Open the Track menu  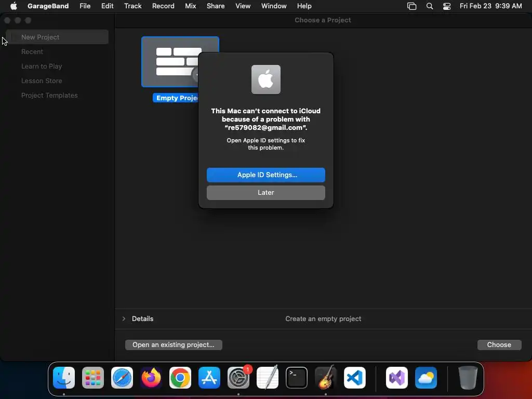point(132,6)
